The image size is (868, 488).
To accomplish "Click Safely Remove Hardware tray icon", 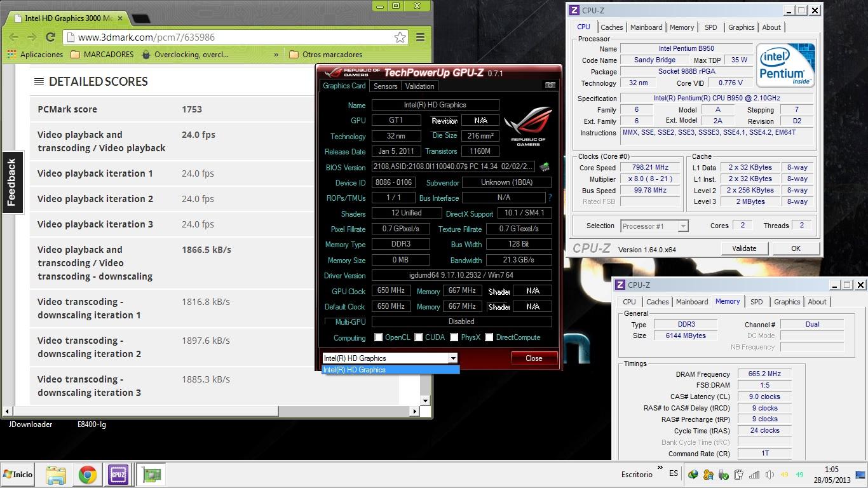I will [723, 475].
